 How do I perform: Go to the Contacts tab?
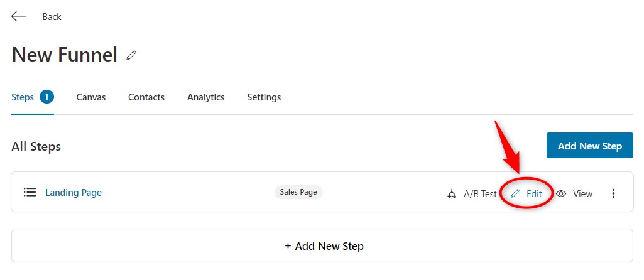tap(146, 97)
